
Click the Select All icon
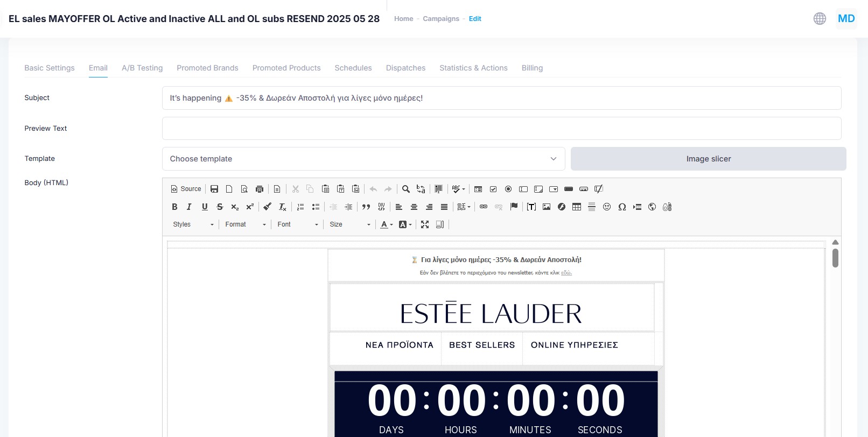pos(438,189)
